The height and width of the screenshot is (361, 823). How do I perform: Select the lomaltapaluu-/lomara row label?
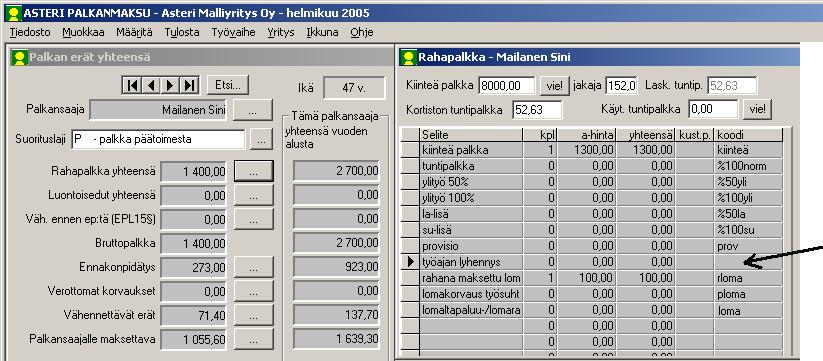[x=472, y=310]
